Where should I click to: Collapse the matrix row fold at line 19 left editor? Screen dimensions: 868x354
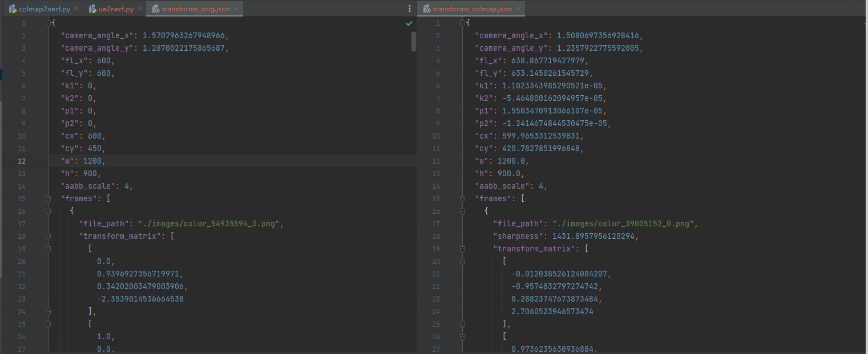click(47, 249)
